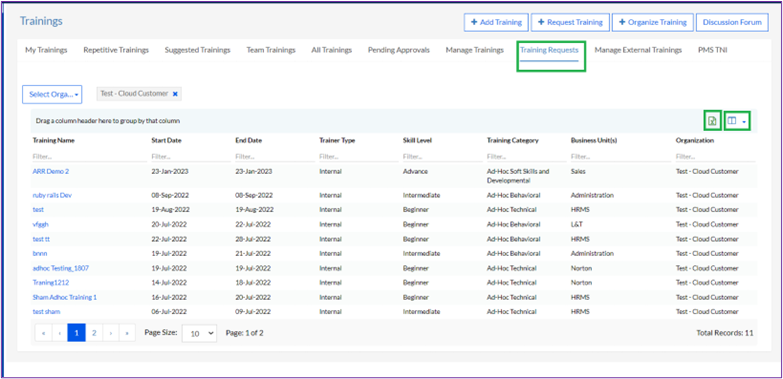Open Traning1212 training link
This screenshot has height=379, width=783.
[x=50, y=283]
